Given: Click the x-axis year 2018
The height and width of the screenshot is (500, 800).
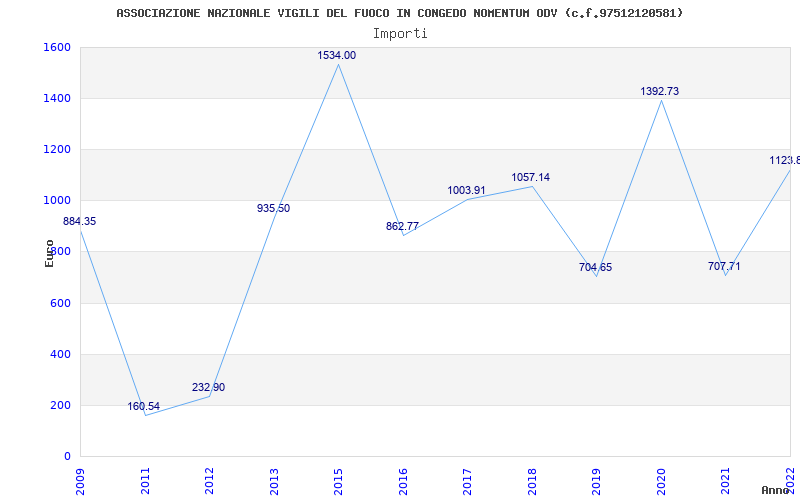Looking at the screenshot, I should (x=532, y=481).
